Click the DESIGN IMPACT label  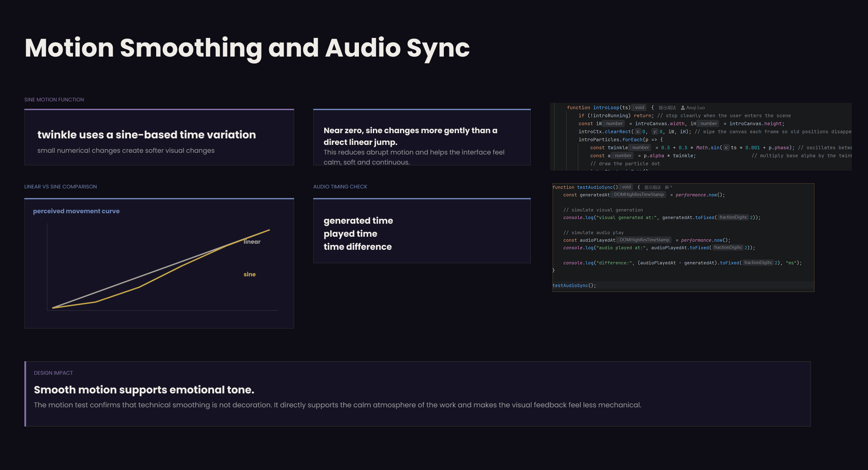53,373
